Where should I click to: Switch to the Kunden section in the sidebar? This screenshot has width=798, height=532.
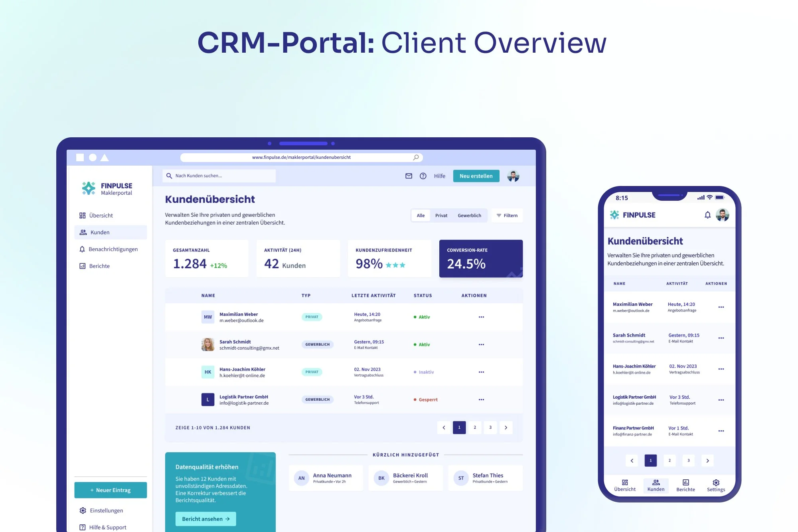(100, 232)
